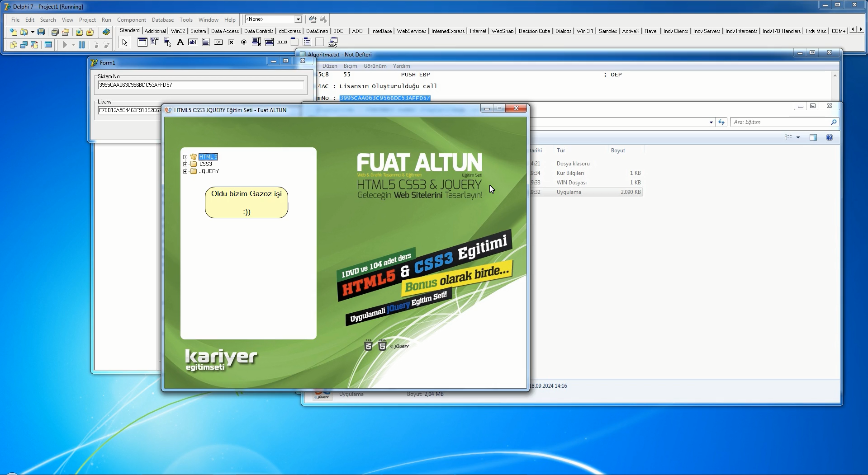Screen dimensions: 868x475
Task: Pause the running program in Delphi
Action: click(82, 45)
